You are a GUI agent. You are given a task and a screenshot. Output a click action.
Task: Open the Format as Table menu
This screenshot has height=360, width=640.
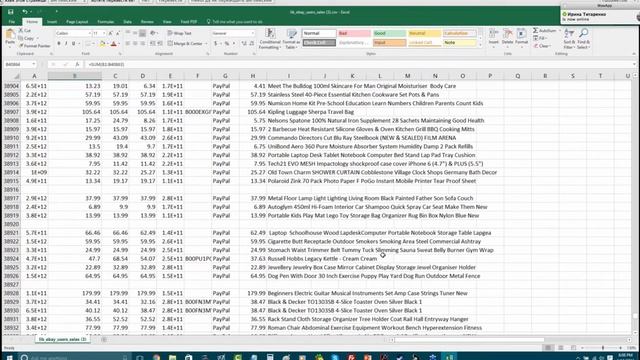pos(291,39)
